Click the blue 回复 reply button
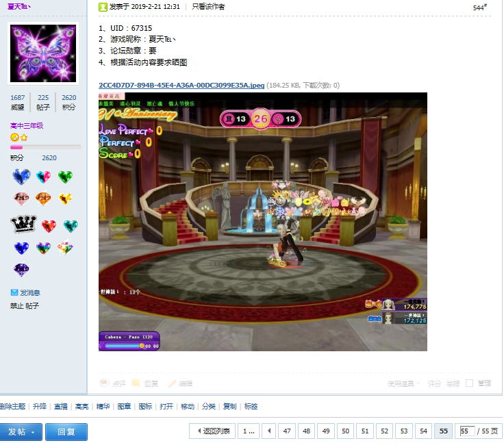The image size is (504, 443). tap(66, 432)
